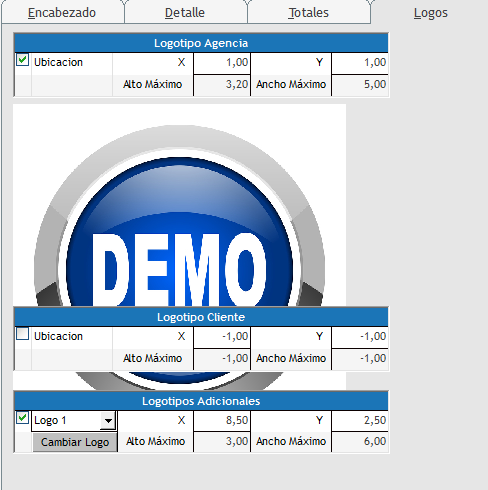This screenshot has width=488, height=490.
Task: Switch to the Encabezado tab
Action: click(x=62, y=13)
